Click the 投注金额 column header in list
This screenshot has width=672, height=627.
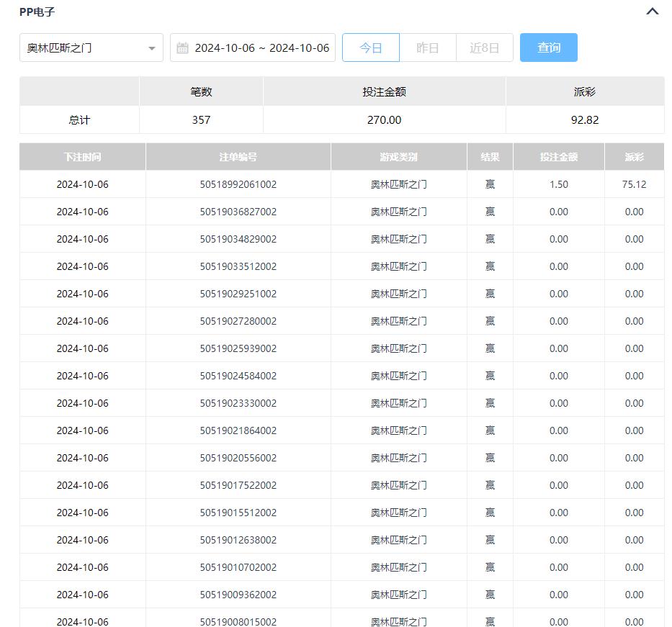(558, 157)
